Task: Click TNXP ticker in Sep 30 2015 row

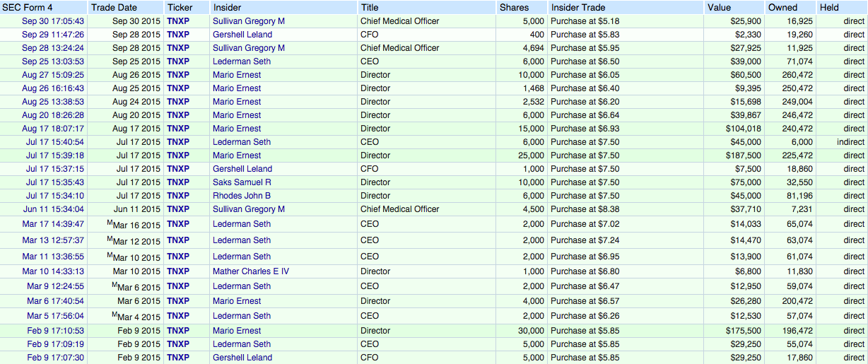Action: tap(178, 21)
